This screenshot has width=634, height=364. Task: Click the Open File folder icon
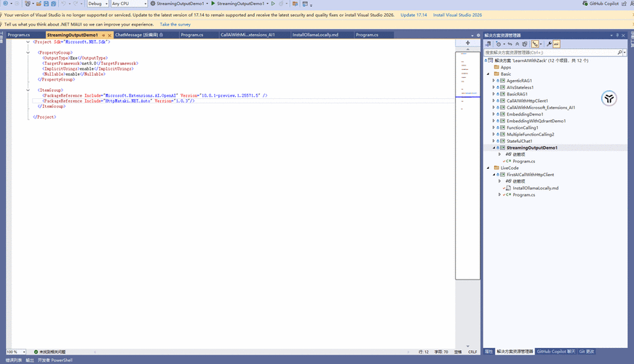point(39,3)
